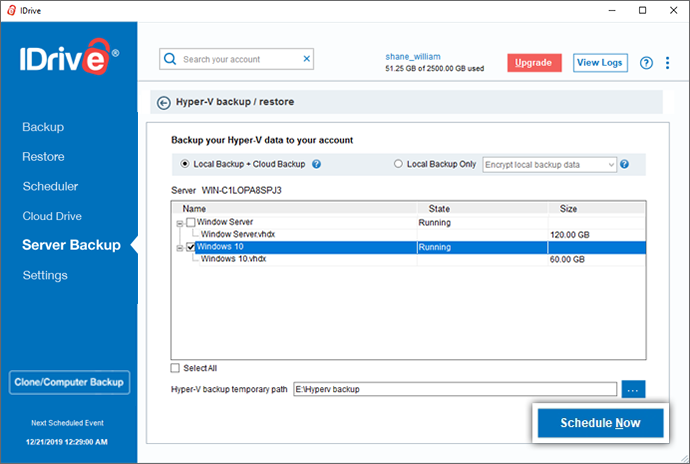This screenshot has height=464, width=690.
Task: Click into the Search your account field
Action: point(236,59)
